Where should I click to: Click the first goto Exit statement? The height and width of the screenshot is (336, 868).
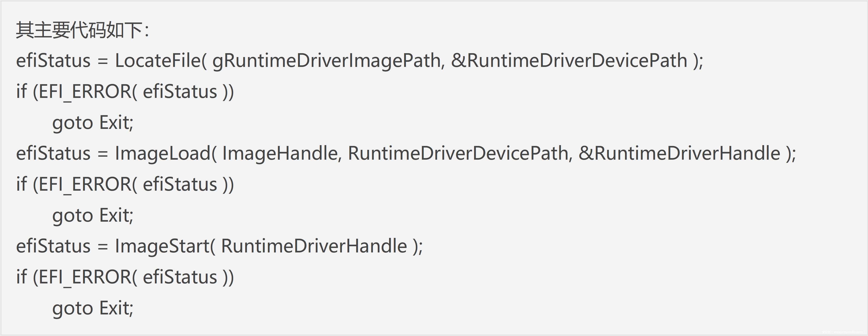pos(93,122)
